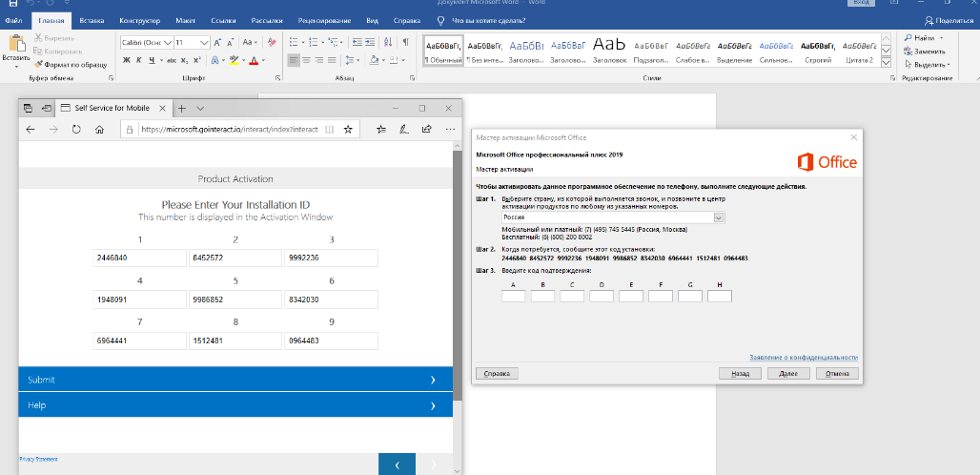Viewport: 980px width, 475px height.
Task: Expand the Styles gallery more arrow
Action: click(886, 63)
